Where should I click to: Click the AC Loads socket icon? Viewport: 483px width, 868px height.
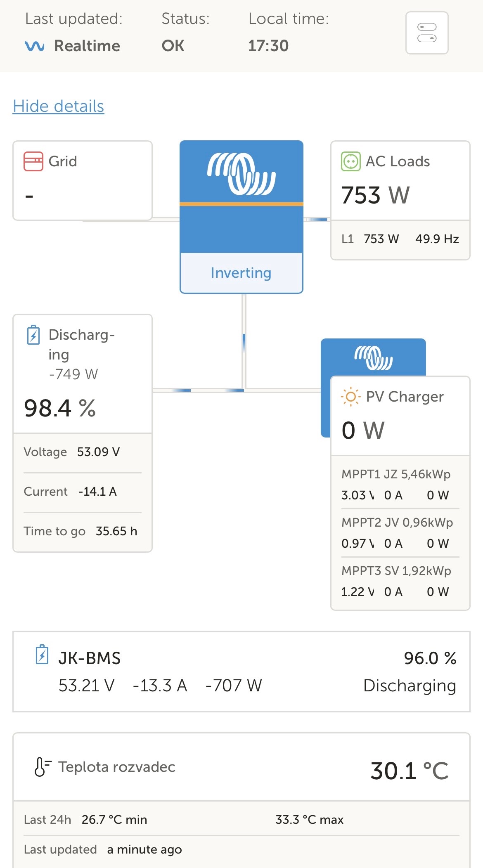coord(350,161)
